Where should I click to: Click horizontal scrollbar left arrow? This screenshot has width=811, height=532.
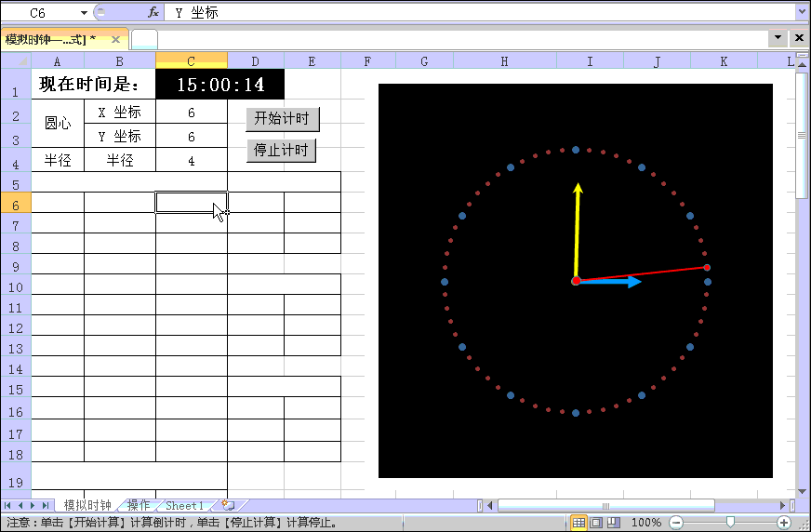[490, 505]
